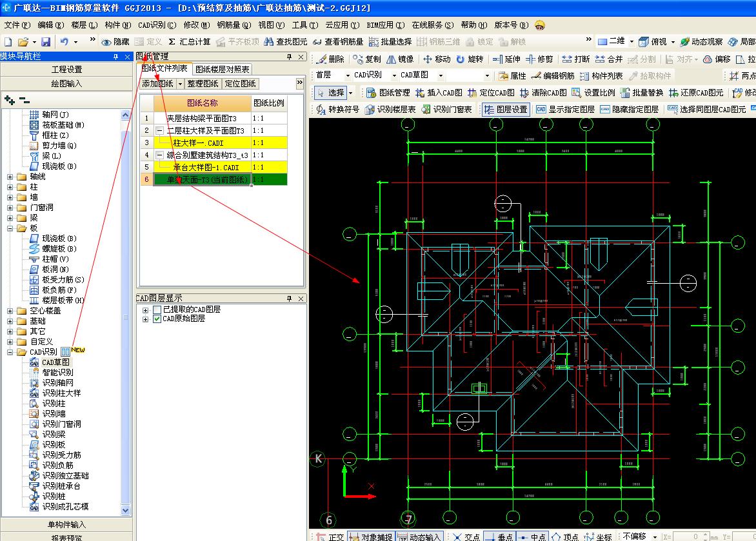Click the 整理图纸 button
Viewport: 756px width, 541px height.
coord(203,84)
